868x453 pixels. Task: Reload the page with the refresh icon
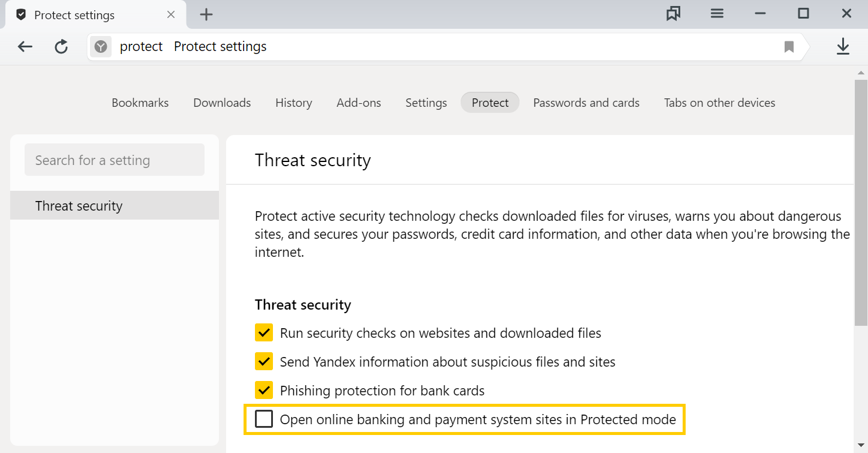click(61, 46)
